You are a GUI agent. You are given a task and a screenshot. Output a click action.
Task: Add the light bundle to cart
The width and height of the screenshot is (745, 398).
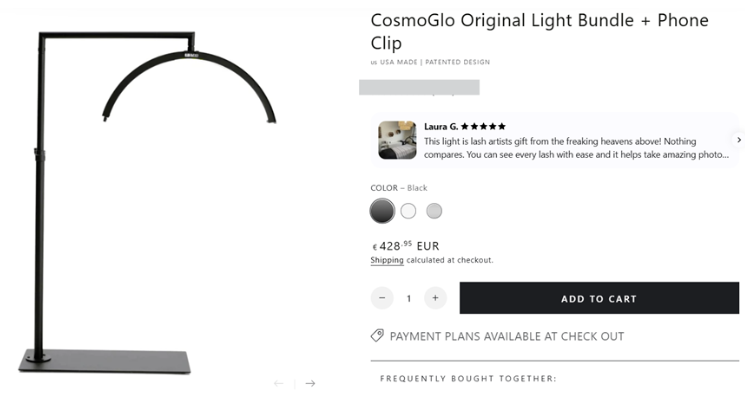(x=599, y=298)
